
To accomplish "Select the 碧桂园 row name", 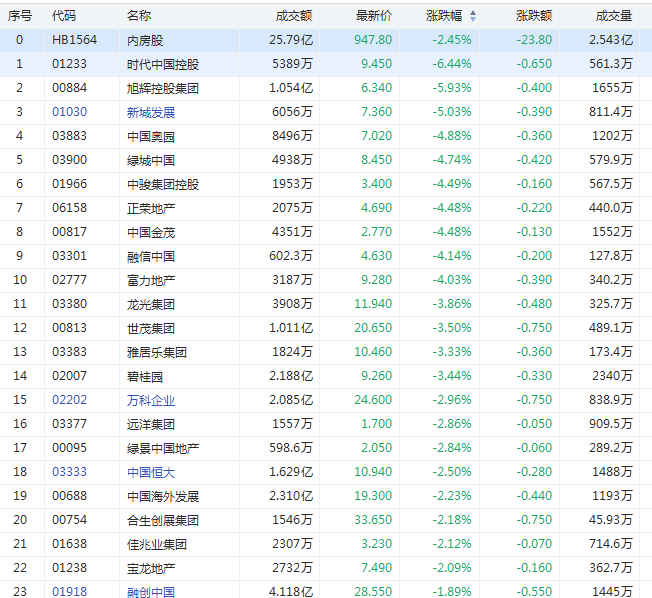I will (x=145, y=376).
